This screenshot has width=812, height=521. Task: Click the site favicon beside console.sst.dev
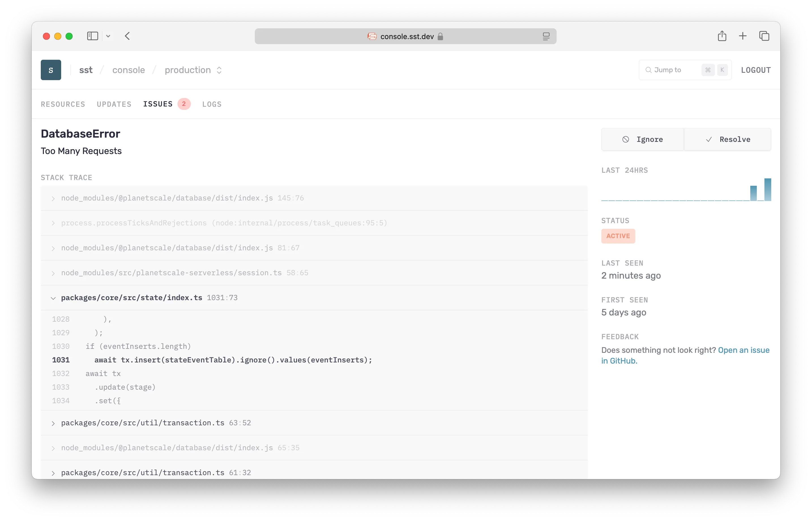click(372, 36)
